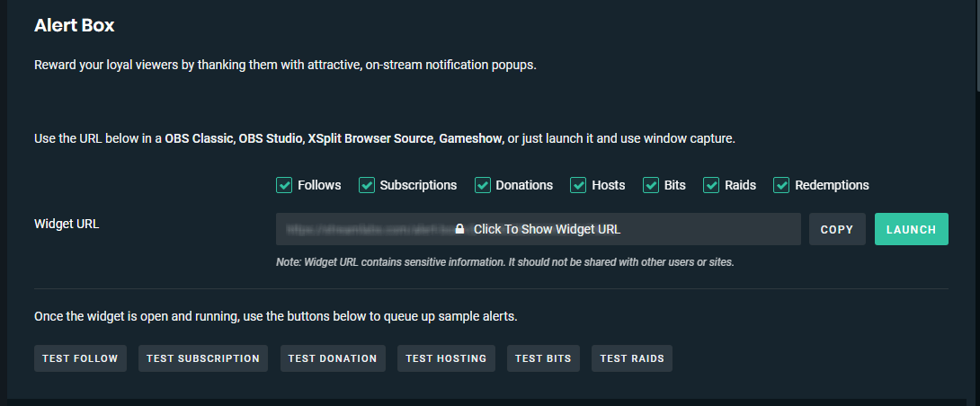Uncheck the Bits alert option
The image size is (980, 406).
pos(651,185)
